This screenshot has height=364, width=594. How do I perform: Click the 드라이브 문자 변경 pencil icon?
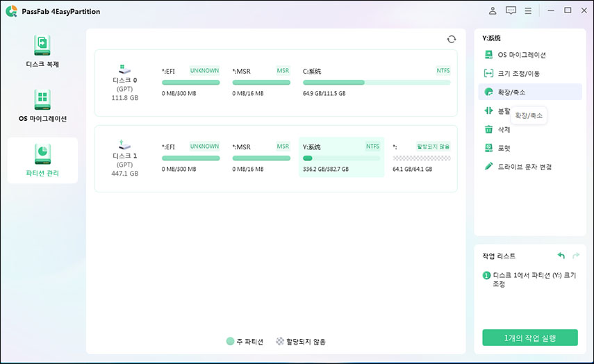(488, 166)
